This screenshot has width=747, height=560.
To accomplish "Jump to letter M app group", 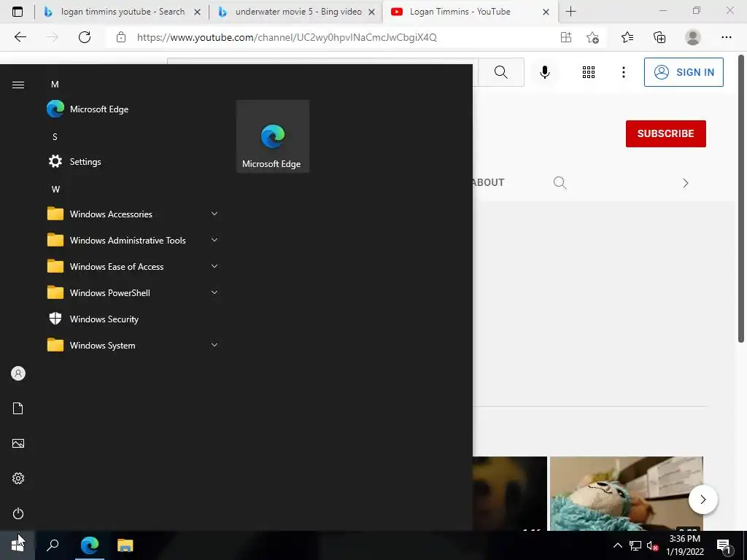I will [55, 85].
